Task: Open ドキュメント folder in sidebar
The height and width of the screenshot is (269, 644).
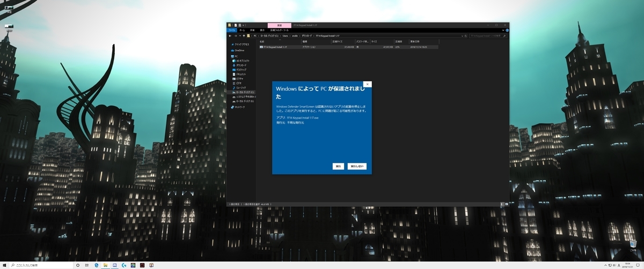Action: click(240, 74)
